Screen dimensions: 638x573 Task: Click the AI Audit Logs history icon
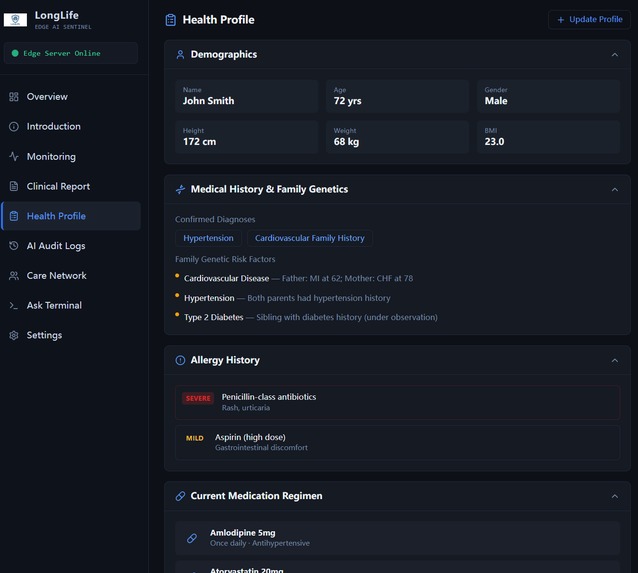pos(14,246)
